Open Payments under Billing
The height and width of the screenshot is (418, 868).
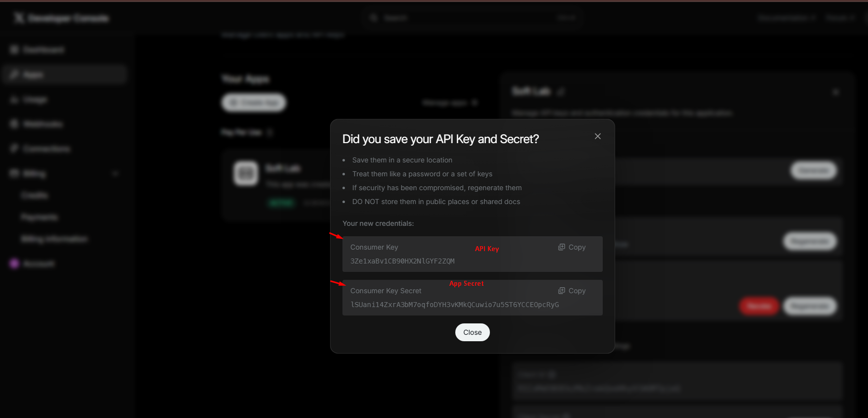39,217
